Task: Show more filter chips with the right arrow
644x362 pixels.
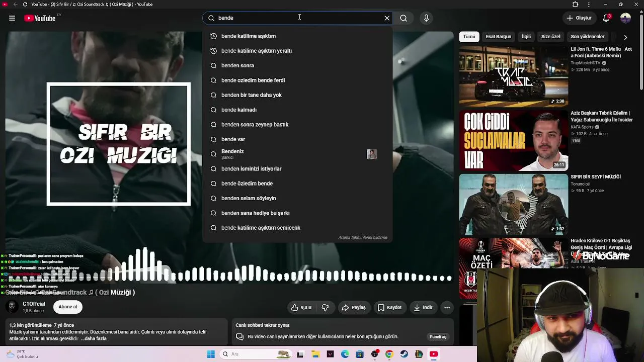Action: (625, 37)
